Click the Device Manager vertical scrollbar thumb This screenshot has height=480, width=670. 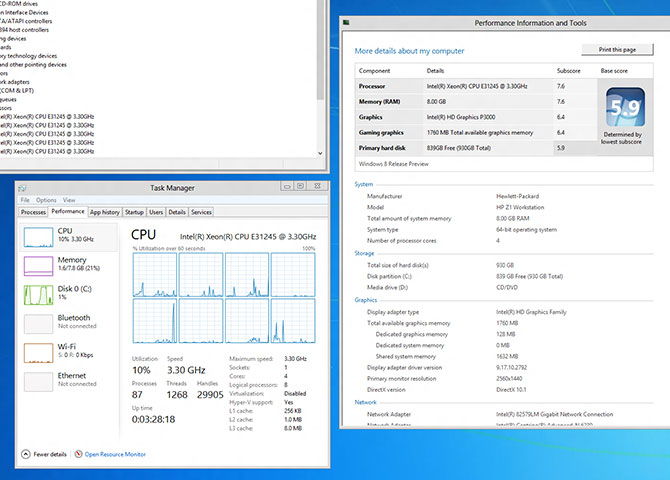[320, 49]
